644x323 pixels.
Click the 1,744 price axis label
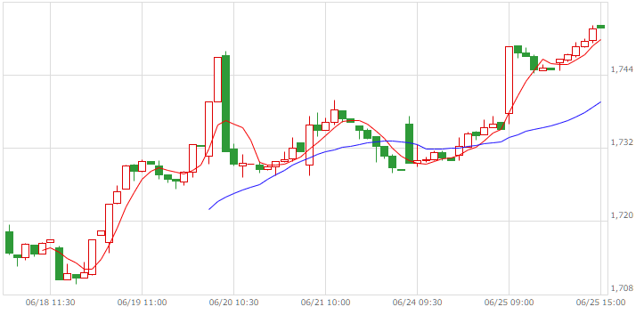coord(623,69)
